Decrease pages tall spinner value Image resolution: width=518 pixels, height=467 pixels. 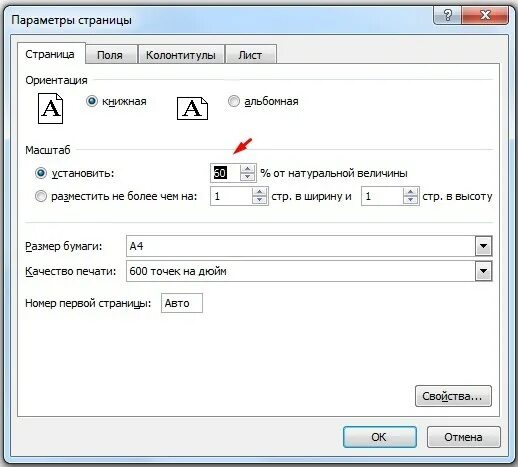[410, 200]
